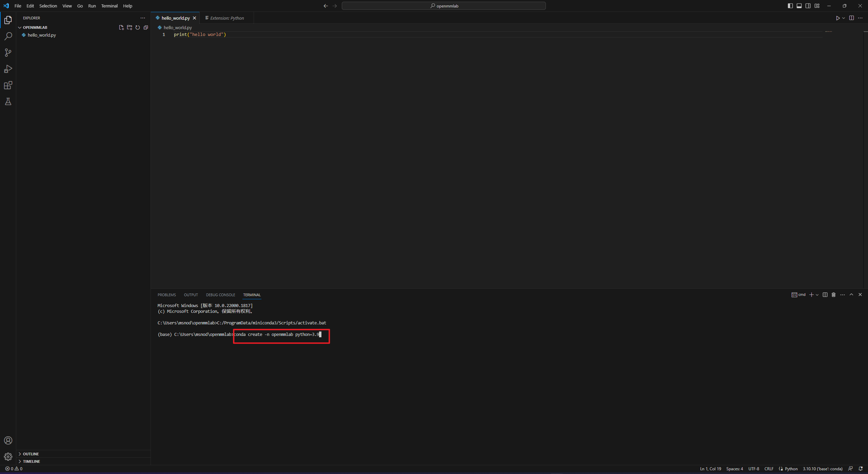Image resolution: width=868 pixels, height=474 pixels.
Task: Expand the TIMELINE section
Action: click(32, 461)
